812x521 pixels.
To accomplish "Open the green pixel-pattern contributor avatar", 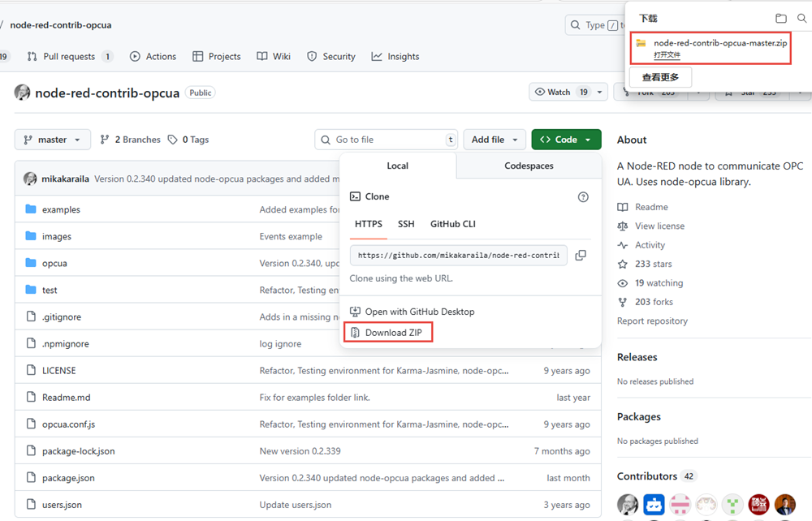I will coord(732,505).
